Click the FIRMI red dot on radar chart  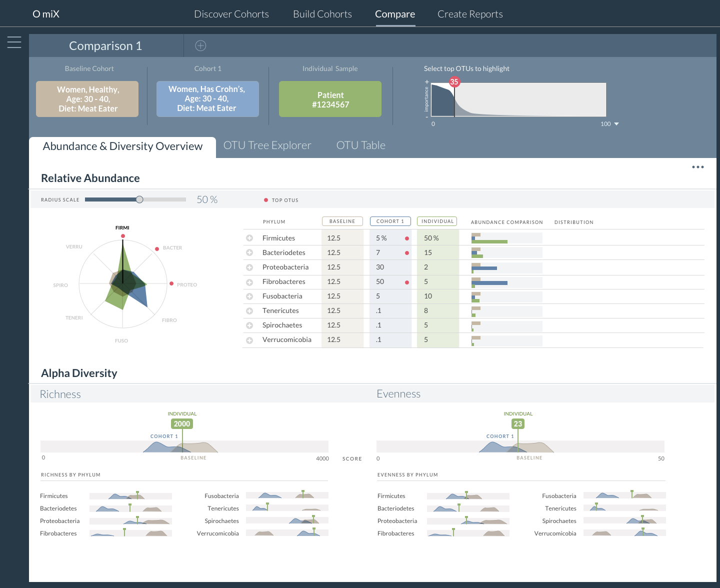pos(122,236)
